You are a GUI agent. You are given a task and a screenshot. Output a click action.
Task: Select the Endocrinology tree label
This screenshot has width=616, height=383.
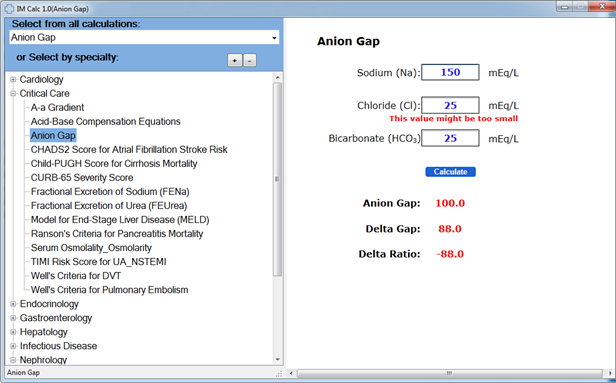tap(49, 304)
